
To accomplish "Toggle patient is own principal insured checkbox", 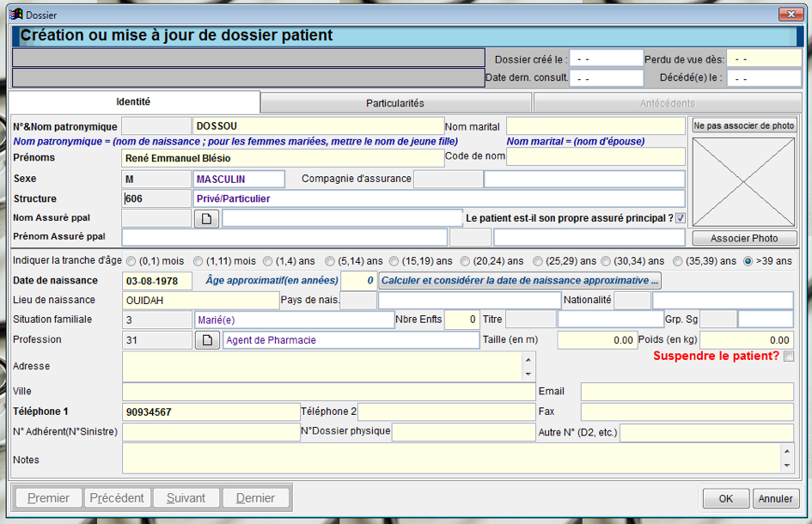I will tap(681, 218).
